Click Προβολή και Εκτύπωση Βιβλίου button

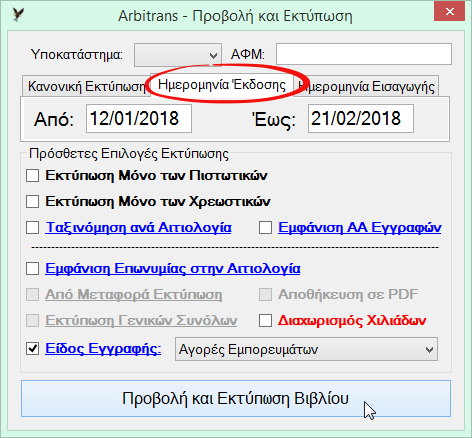[236, 398]
